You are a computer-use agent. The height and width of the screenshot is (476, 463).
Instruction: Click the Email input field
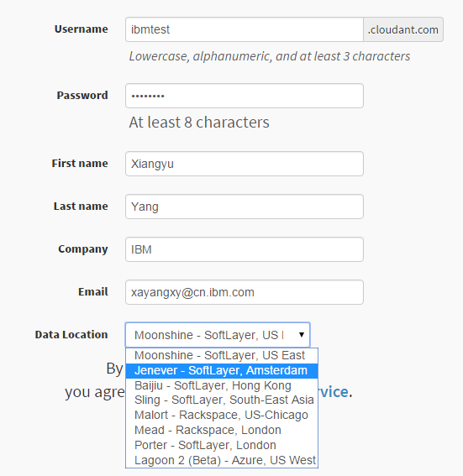click(x=245, y=292)
